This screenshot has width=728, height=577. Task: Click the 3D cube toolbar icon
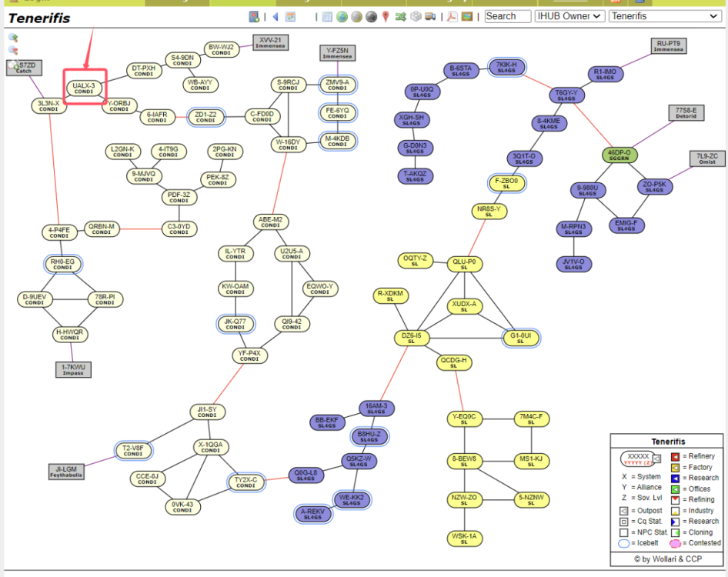pyautogui.click(x=415, y=16)
